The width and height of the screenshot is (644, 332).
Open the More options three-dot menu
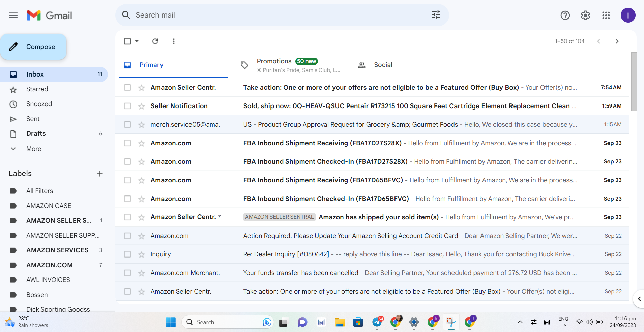point(174,41)
